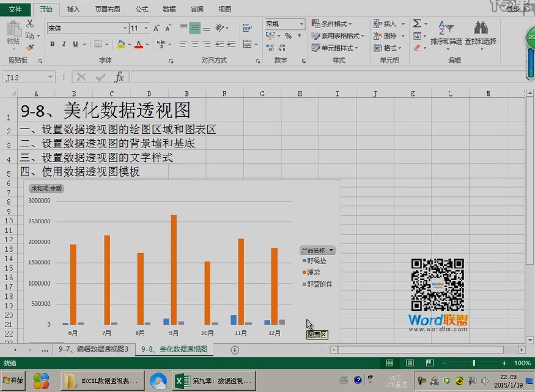The image size is (535, 392).
Task: Click the red font color button
Action: click(x=139, y=44)
